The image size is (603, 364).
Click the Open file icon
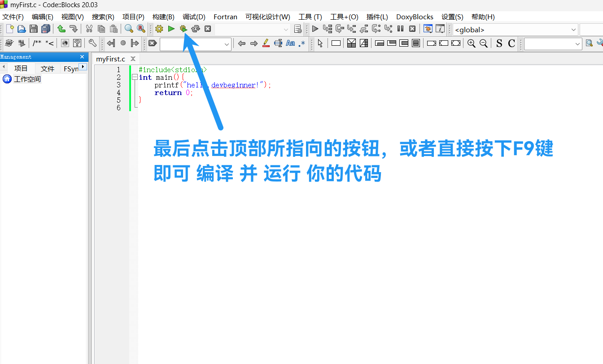[x=22, y=29]
